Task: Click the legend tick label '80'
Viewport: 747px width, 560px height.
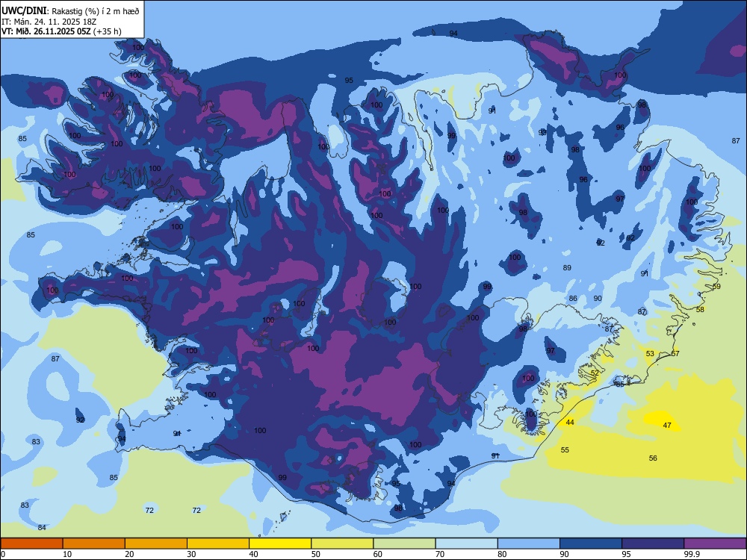Action: (502, 554)
